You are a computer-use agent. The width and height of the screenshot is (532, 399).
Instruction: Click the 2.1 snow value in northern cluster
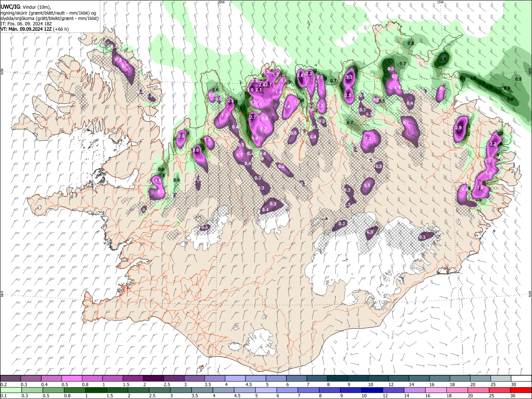(x=258, y=90)
